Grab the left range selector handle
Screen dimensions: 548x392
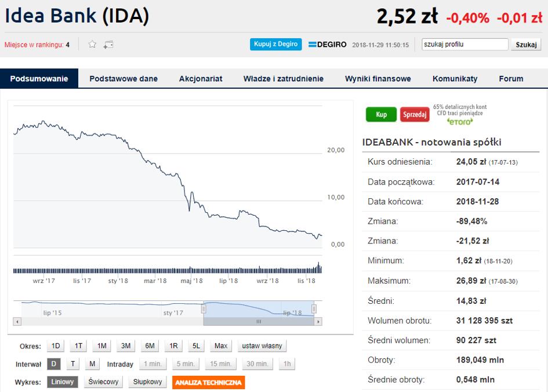coord(204,309)
